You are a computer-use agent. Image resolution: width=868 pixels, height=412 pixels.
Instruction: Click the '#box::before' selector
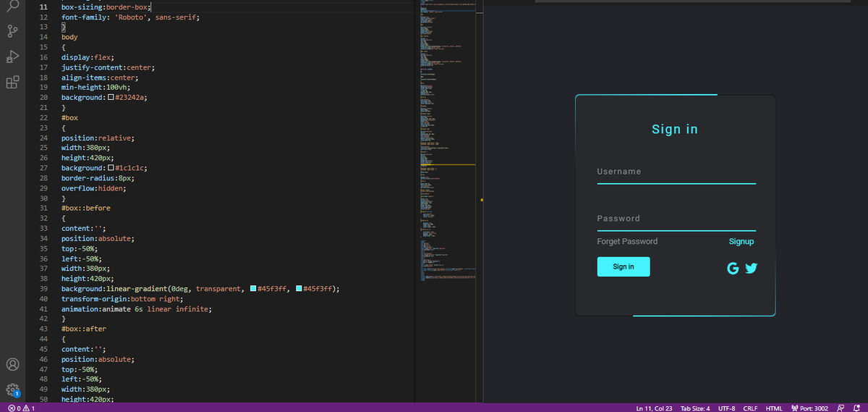coord(86,208)
